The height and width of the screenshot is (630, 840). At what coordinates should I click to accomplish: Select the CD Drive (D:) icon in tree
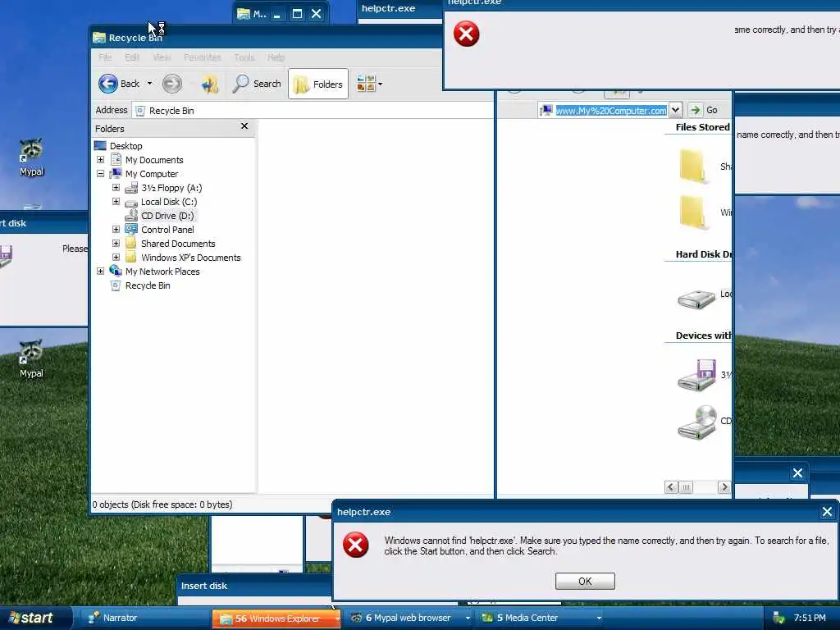click(131, 216)
